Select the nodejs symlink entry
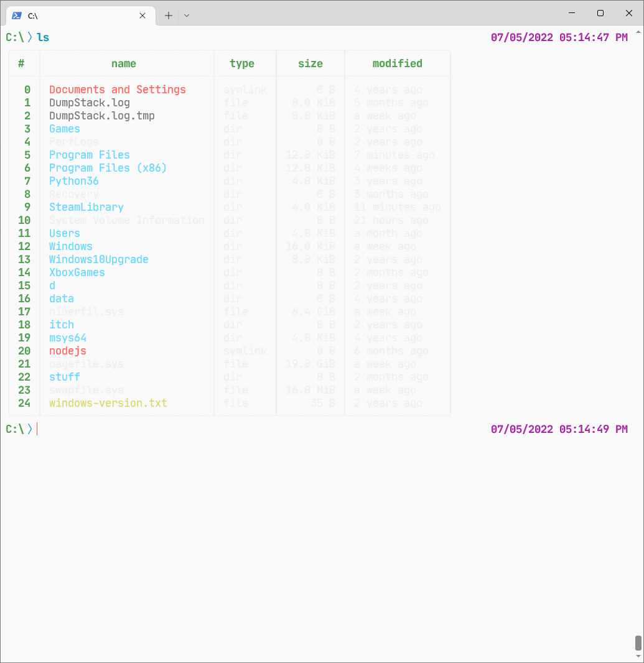Viewport: 644px width, 663px height. click(x=67, y=351)
